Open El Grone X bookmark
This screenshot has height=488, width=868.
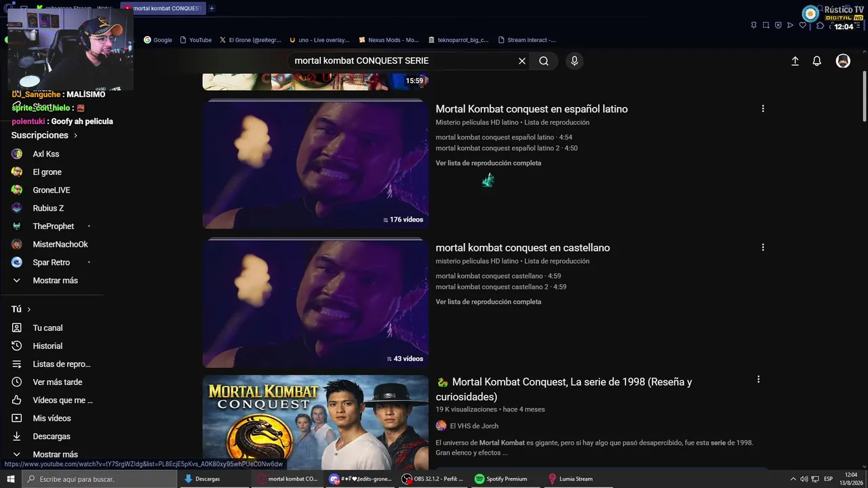click(250, 40)
